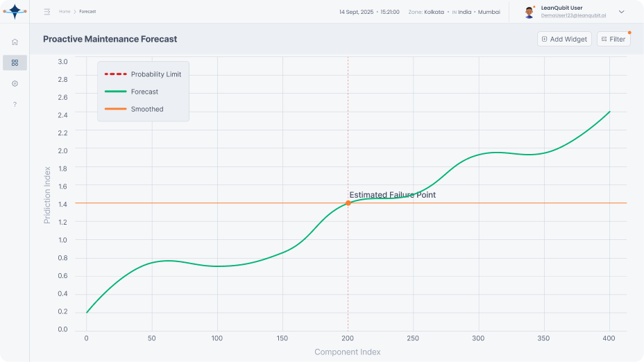Open the India Mumbai location selector
Viewport: 644px width, 362px height.
click(x=476, y=12)
